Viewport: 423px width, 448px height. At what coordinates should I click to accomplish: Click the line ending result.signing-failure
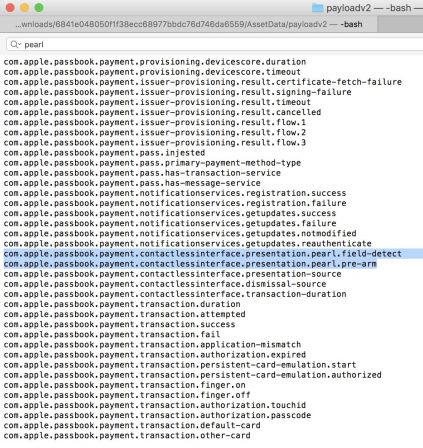point(177,92)
